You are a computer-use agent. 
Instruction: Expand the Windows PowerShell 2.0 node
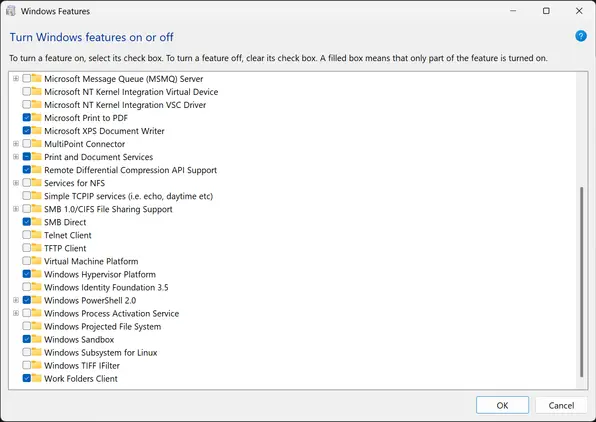[x=16, y=300]
